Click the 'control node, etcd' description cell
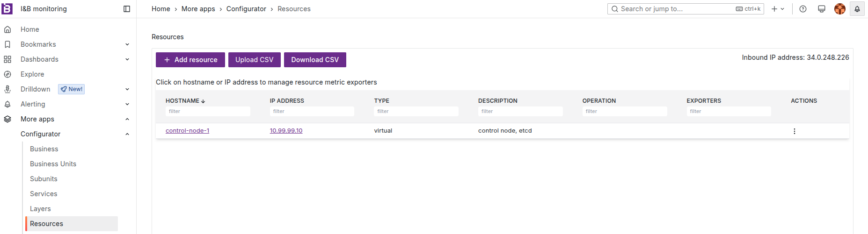 pyautogui.click(x=505, y=131)
